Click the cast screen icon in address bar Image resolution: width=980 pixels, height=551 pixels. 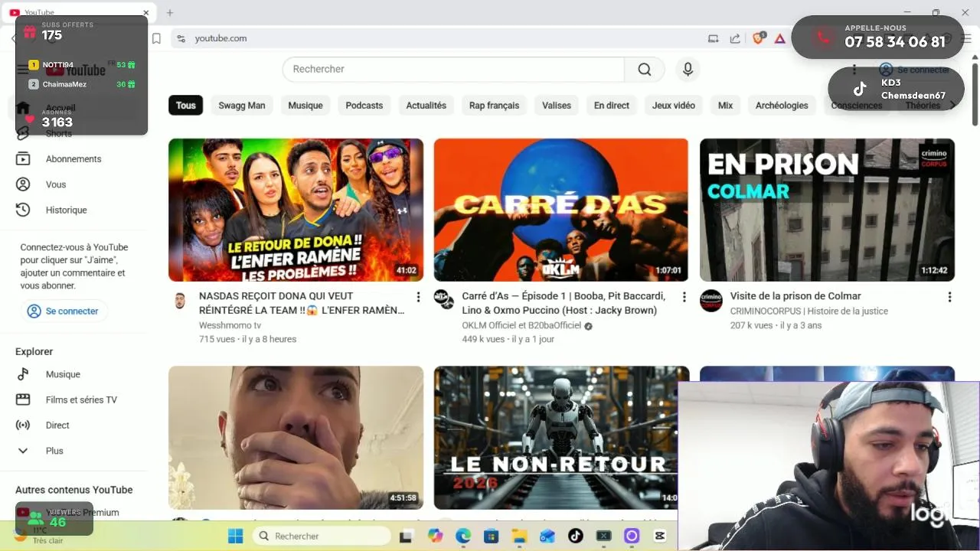pos(714,38)
